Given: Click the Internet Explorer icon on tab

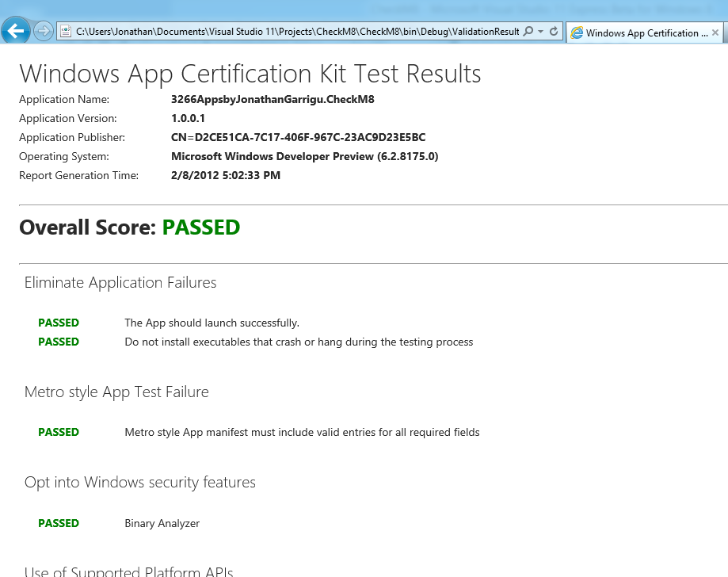Looking at the screenshot, I should click(x=577, y=33).
